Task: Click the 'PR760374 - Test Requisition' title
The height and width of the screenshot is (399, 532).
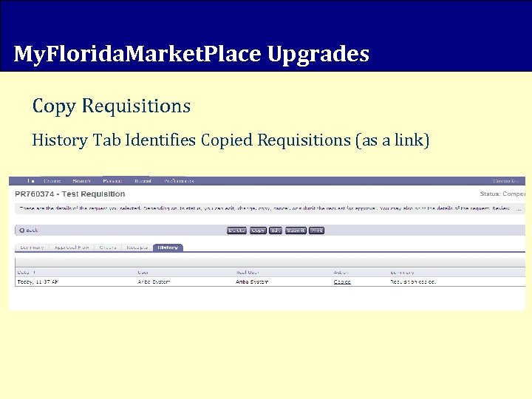Action: 70,194
